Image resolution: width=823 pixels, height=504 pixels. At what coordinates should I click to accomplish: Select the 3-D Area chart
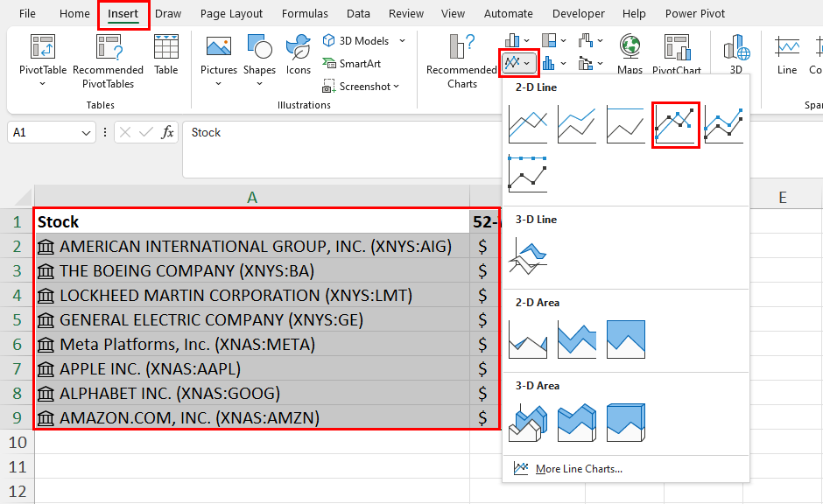point(528,423)
